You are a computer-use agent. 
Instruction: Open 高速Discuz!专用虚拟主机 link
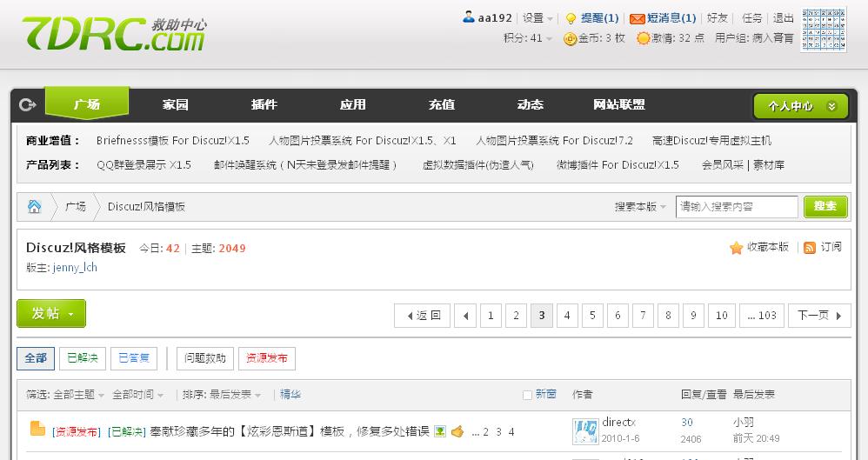(712, 141)
